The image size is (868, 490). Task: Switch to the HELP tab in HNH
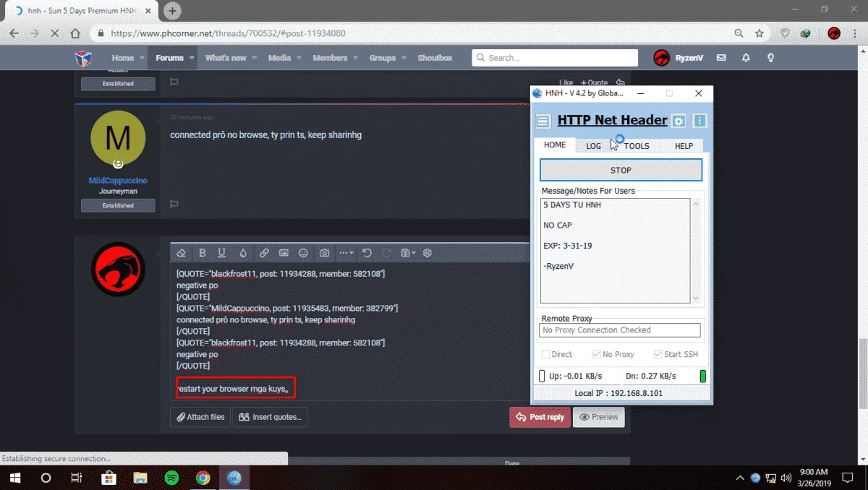click(684, 145)
